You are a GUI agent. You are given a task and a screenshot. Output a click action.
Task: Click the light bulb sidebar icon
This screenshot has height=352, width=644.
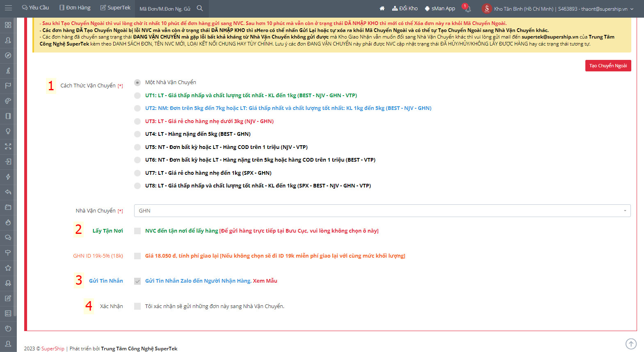(8, 131)
